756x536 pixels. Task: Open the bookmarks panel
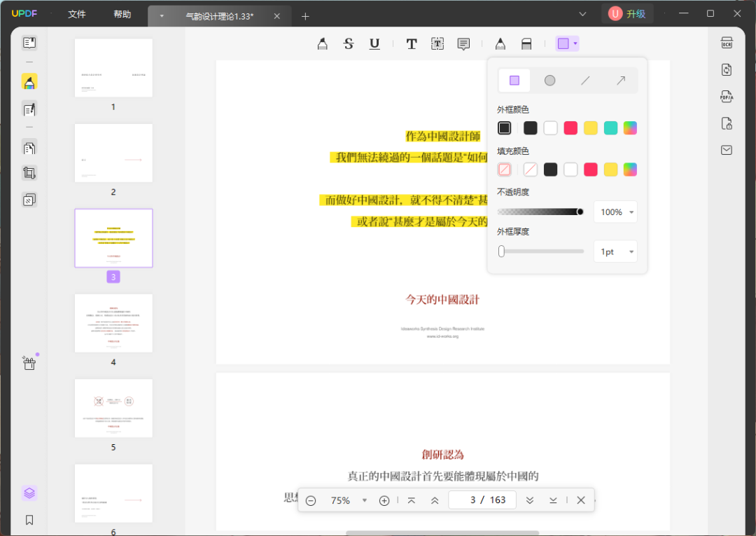pyautogui.click(x=29, y=520)
